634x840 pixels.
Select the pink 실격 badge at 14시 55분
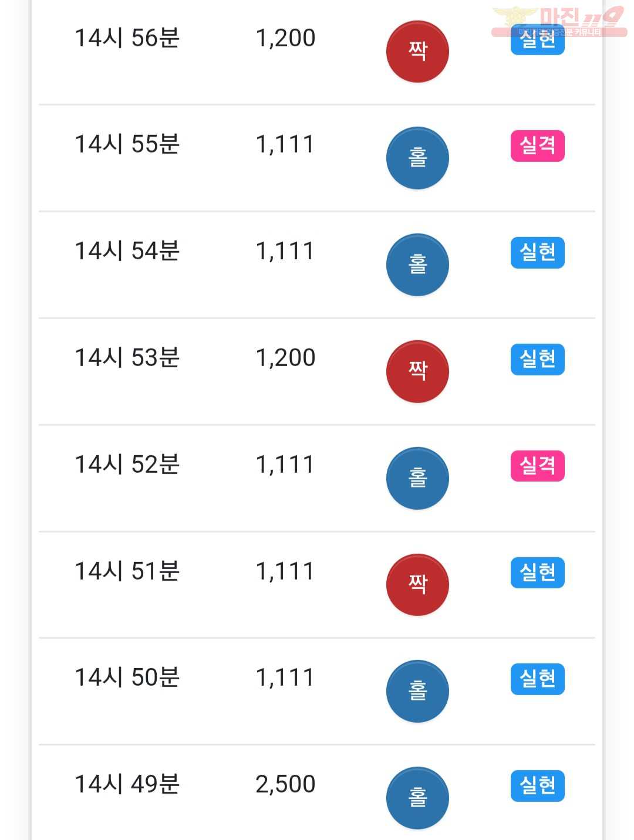click(538, 146)
